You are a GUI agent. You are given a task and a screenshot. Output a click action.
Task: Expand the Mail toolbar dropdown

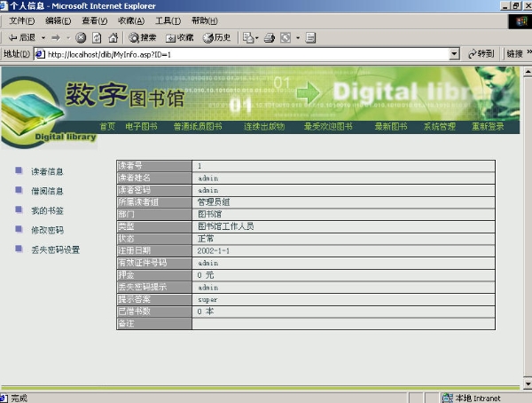coord(258,37)
